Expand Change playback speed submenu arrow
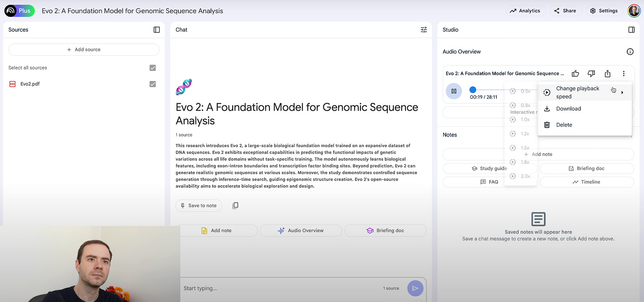 (x=622, y=93)
